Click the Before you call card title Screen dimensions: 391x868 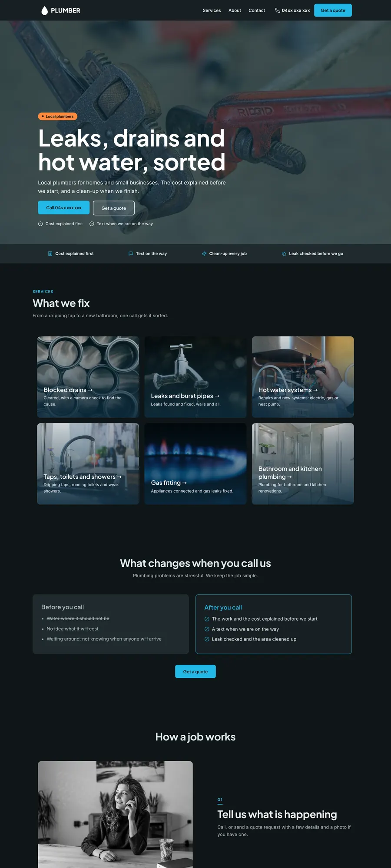63,607
